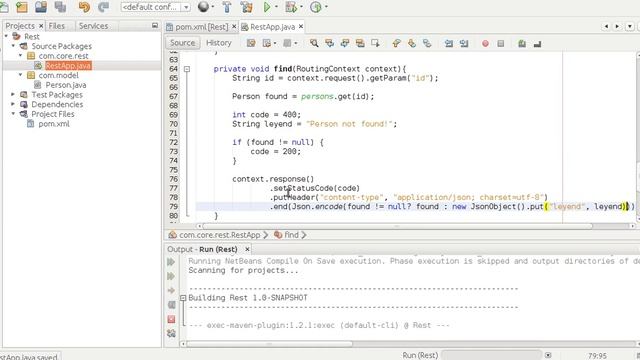640x360 pixels.
Task: Click the green Run Project icon
Action: 267,7
